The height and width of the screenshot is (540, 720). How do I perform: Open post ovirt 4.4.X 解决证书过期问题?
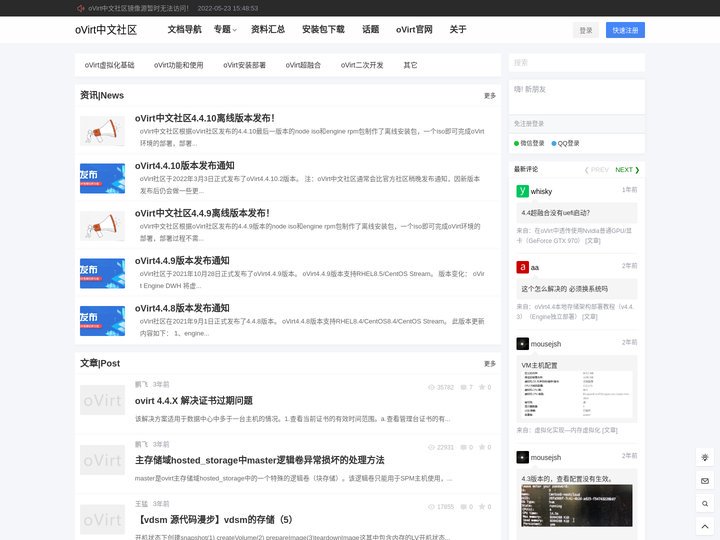194,400
